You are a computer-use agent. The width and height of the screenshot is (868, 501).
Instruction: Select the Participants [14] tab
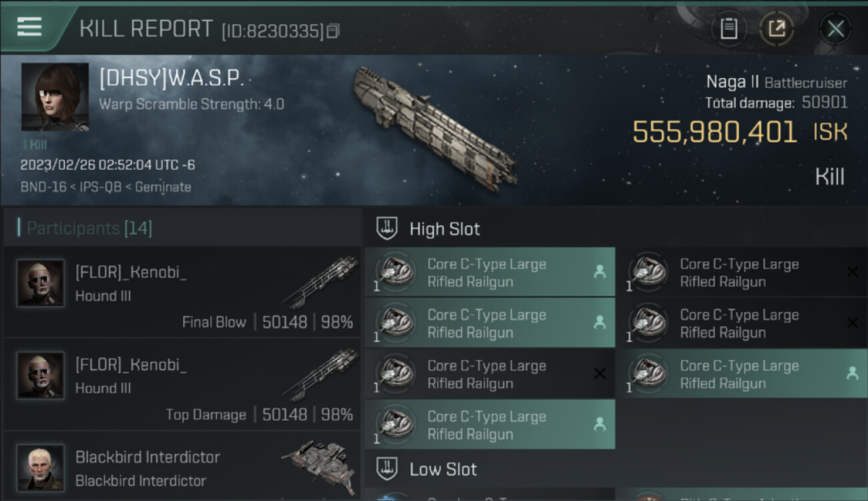point(89,228)
